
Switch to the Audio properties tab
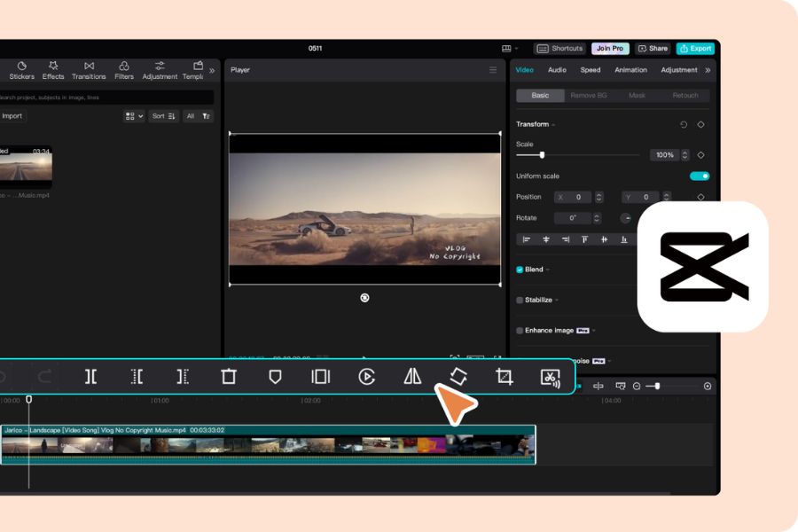point(557,70)
